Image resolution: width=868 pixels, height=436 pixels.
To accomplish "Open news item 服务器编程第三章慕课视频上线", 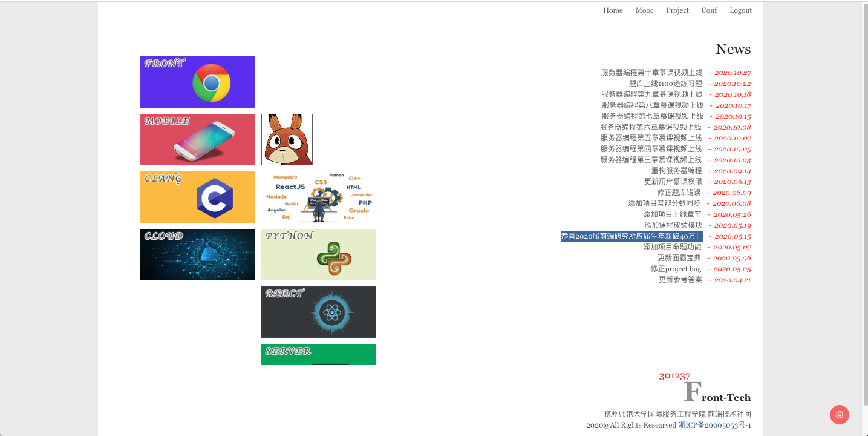I will click(x=651, y=160).
